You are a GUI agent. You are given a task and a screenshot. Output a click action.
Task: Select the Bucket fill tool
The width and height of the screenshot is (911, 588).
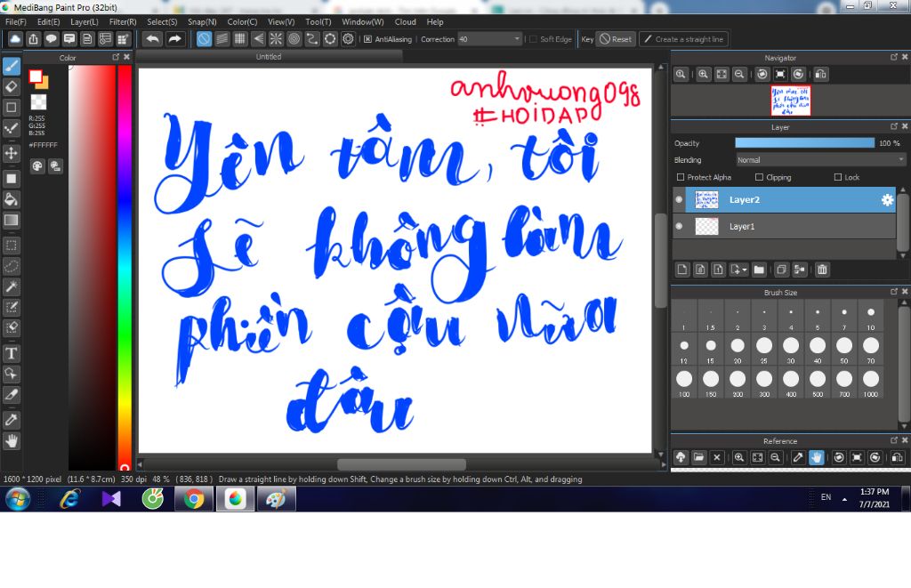coord(11,199)
